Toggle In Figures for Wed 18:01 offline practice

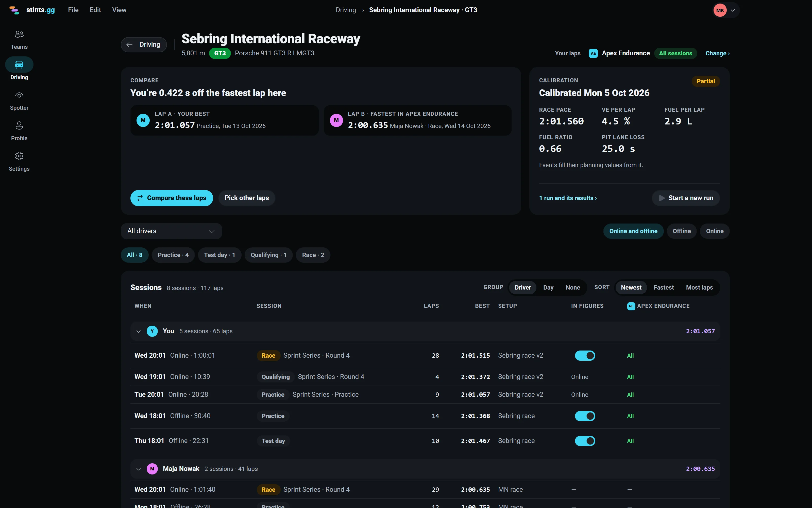[x=585, y=416]
